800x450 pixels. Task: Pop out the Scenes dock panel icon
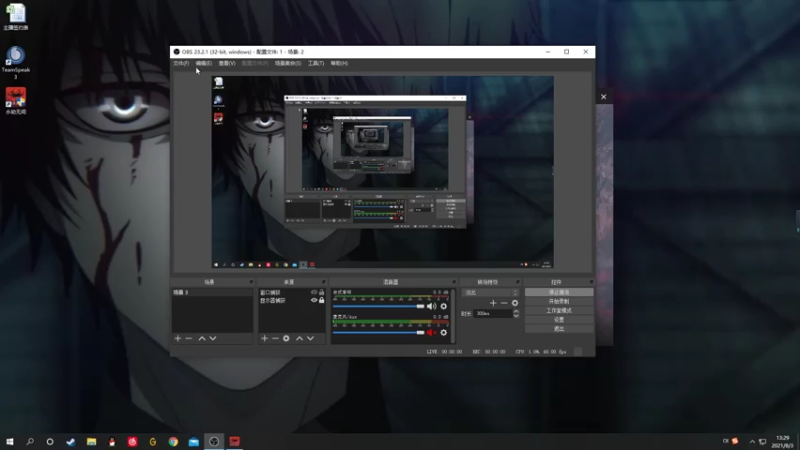coord(251,282)
